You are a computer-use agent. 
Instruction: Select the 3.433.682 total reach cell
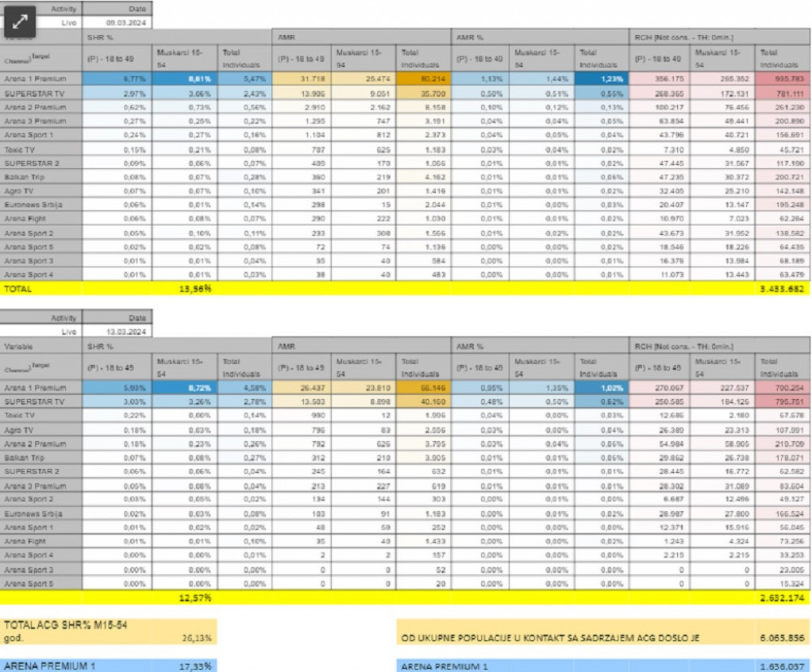782,289
